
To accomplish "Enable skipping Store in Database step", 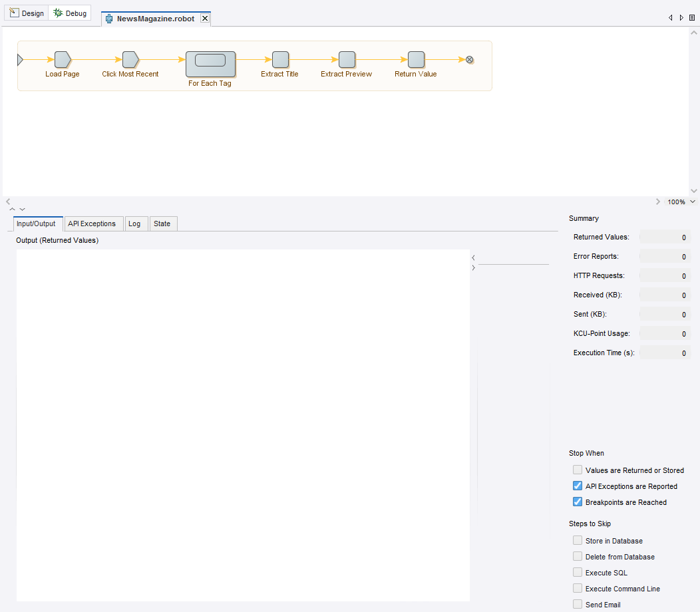I will (x=578, y=541).
